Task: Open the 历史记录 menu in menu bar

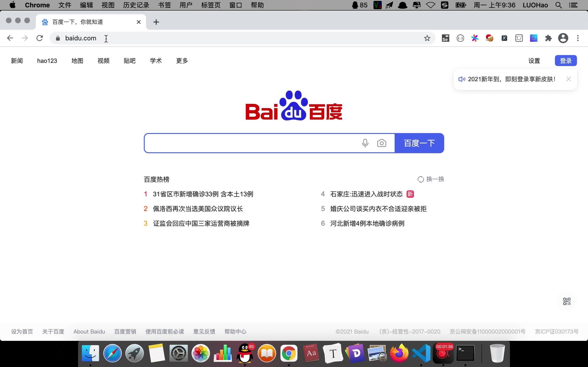Action: (136, 5)
